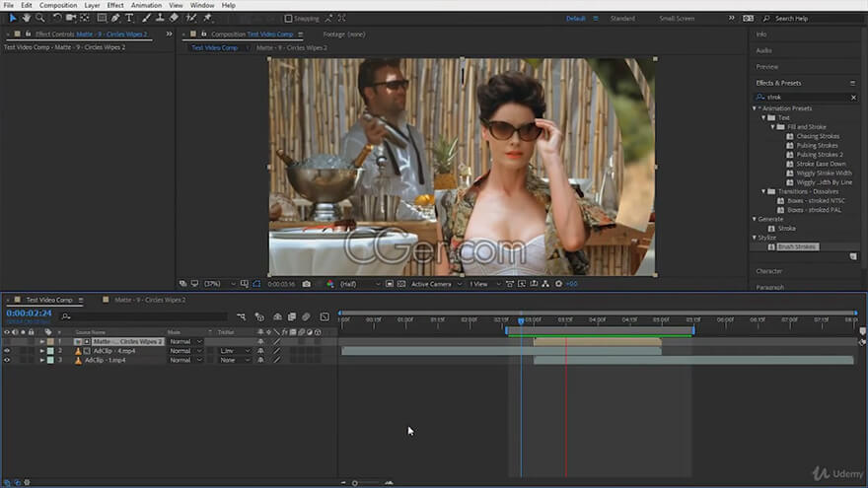Select the Small Screen workspace
868x488 pixels.
coord(677,19)
